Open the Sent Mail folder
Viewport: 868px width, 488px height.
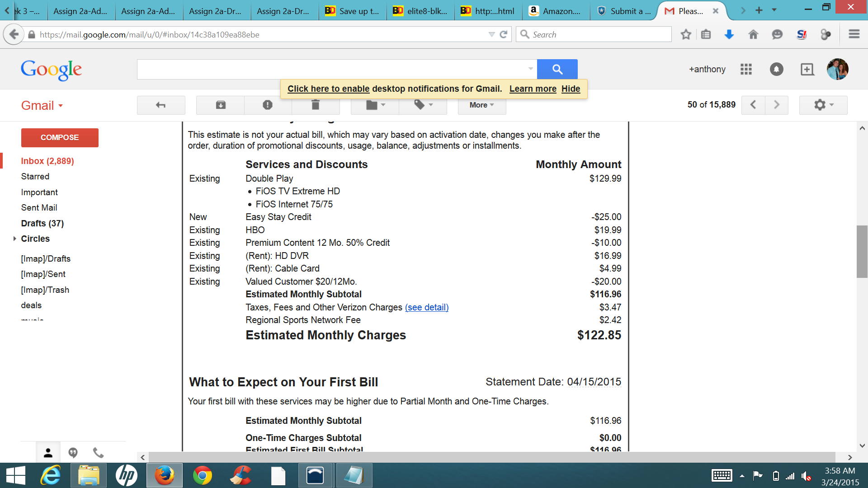tap(39, 207)
